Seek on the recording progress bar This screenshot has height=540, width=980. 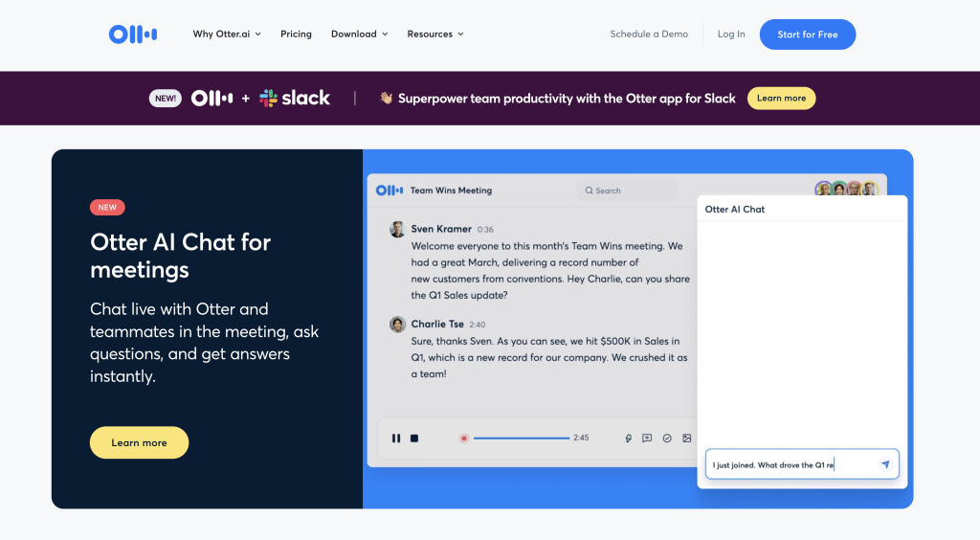coord(522,439)
